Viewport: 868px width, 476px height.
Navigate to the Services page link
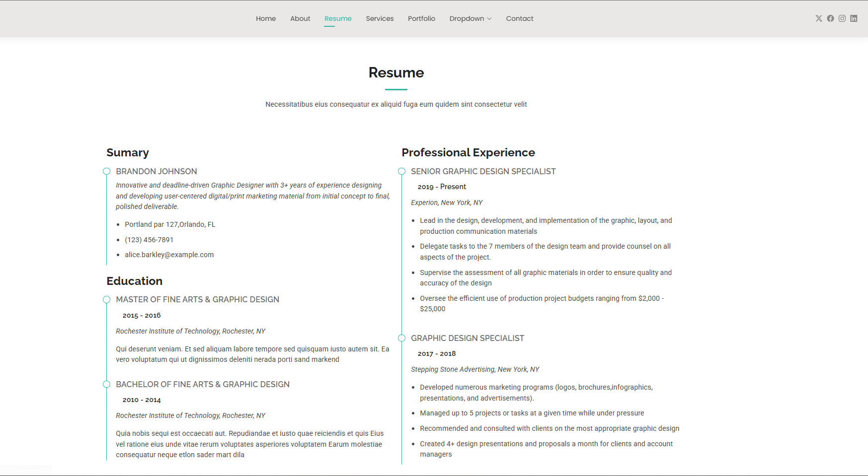380,18
